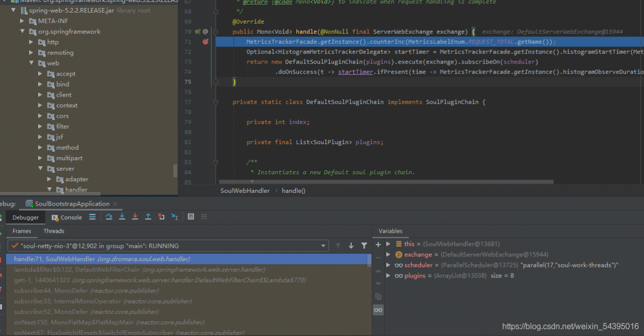
Task: Close the SoulBootstrapApplication debug tab
Action: [115, 204]
